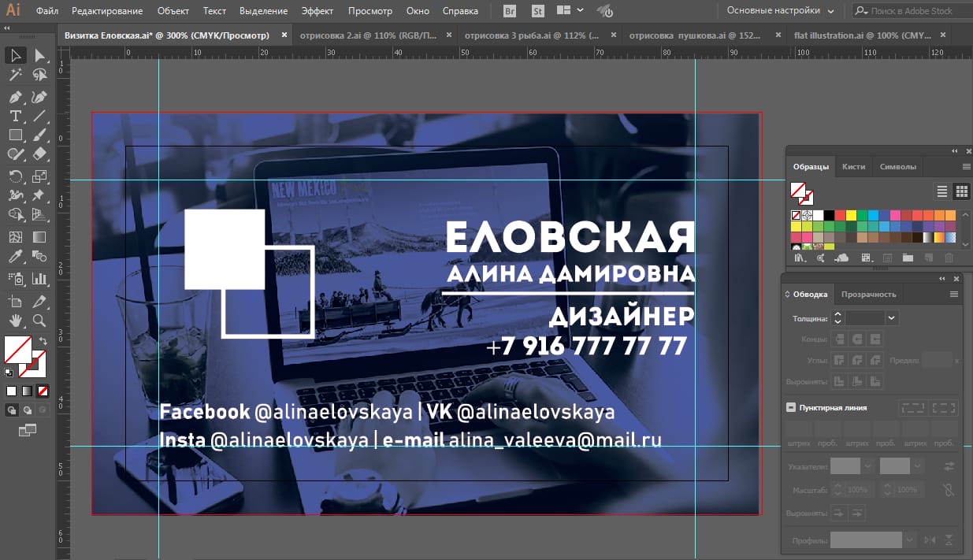This screenshot has height=560, width=973.
Task: Select the Type tool
Action: [15, 116]
